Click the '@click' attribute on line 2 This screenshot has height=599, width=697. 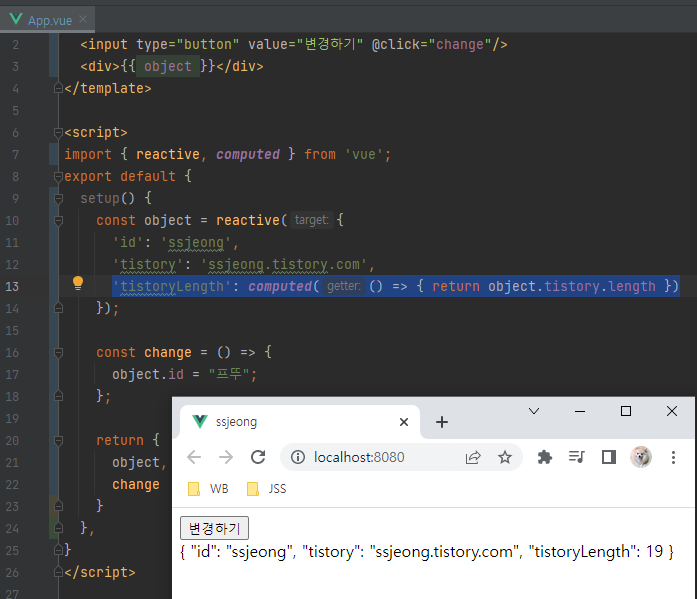coord(396,44)
